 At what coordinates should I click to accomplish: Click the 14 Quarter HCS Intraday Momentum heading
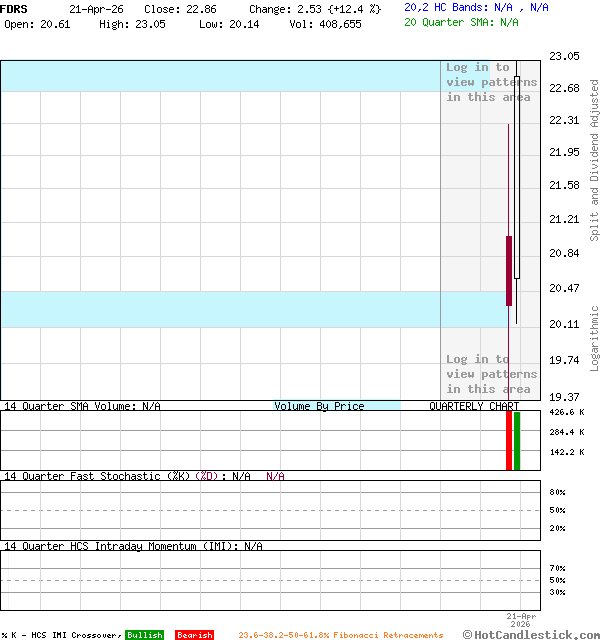pyautogui.click(x=133, y=546)
